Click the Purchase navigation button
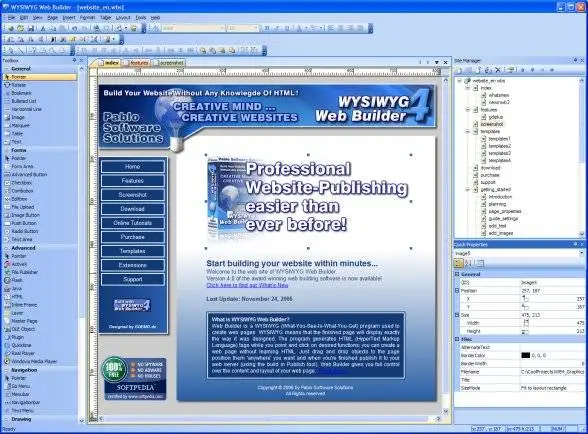The height and width of the screenshot is (434, 588). point(133,237)
